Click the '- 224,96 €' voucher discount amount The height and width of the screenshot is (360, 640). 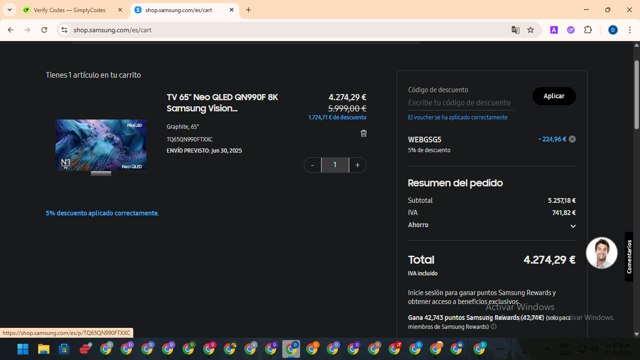point(552,139)
